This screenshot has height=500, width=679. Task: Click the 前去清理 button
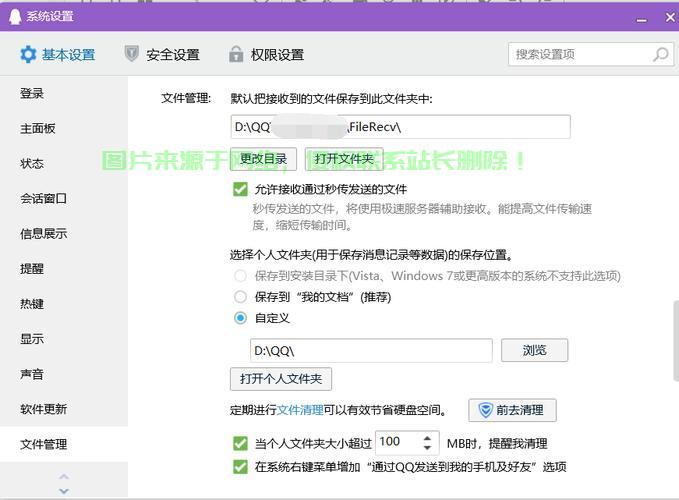pyautogui.click(x=512, y=410)
